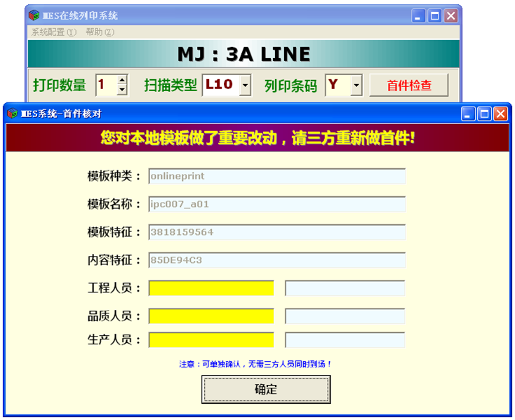Expand the 扫描类型 dropdown showing L10

tap(245, 86)
